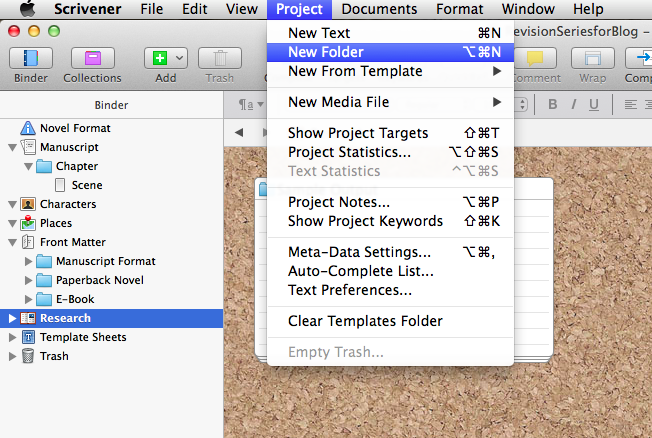Click the Template Sheets icon in the binder
The width and height of the screenshot is (652, 438).
click(x=28, y=337)
